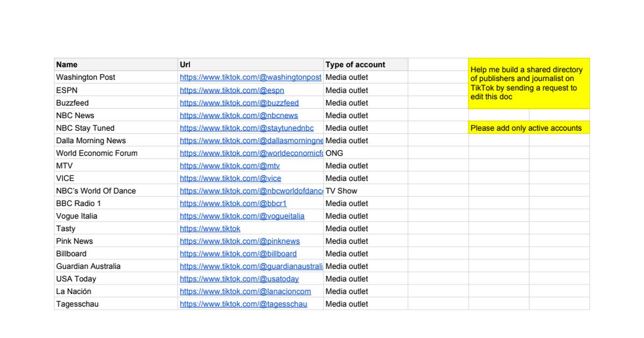
Task: Open the pinknews TikTok link
Action: [x=240, y=241]
